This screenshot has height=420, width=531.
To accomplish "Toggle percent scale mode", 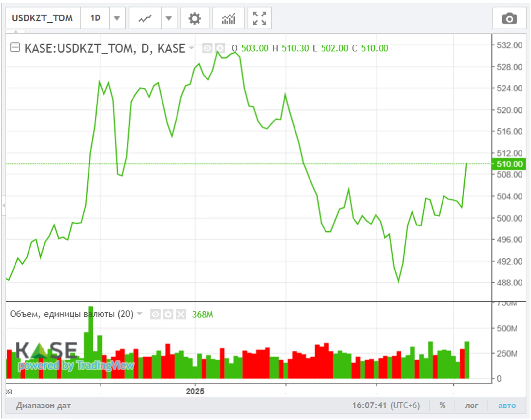I will coord(442,405).
